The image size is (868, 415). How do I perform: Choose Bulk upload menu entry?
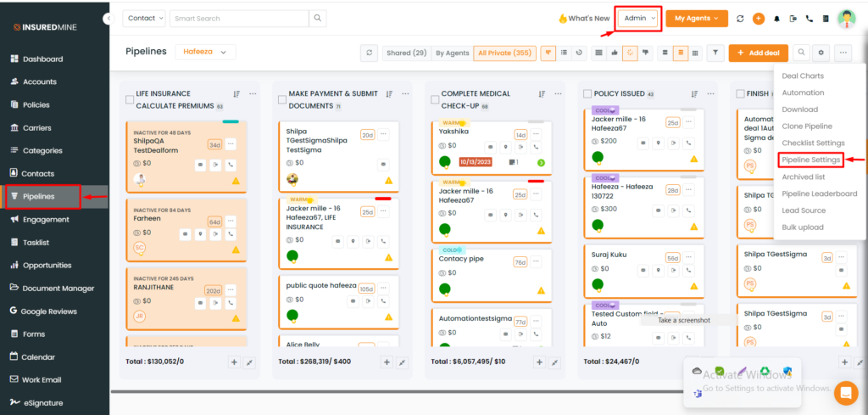coord(803,227)
